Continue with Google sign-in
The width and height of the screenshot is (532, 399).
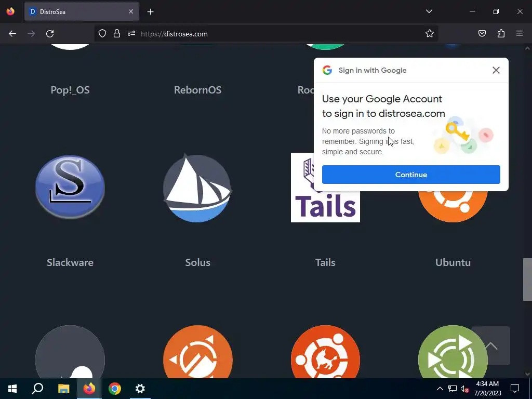(x=411, y=175)
